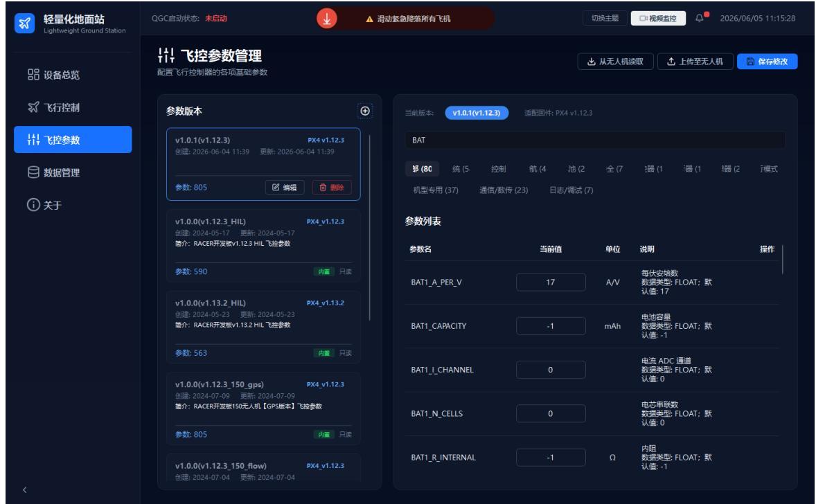Click the BAT1_CAPACITY value field
The image size is (816, 504).
tap(551, 326)
